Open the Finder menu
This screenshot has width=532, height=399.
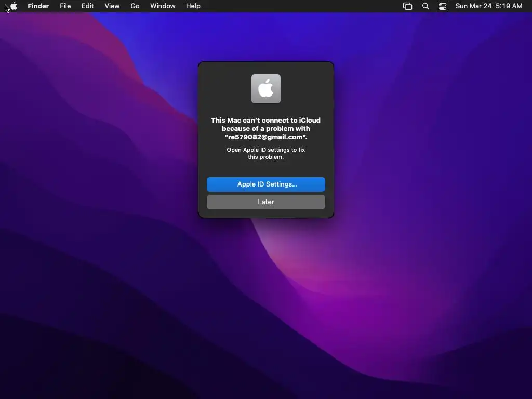point(38,6)
